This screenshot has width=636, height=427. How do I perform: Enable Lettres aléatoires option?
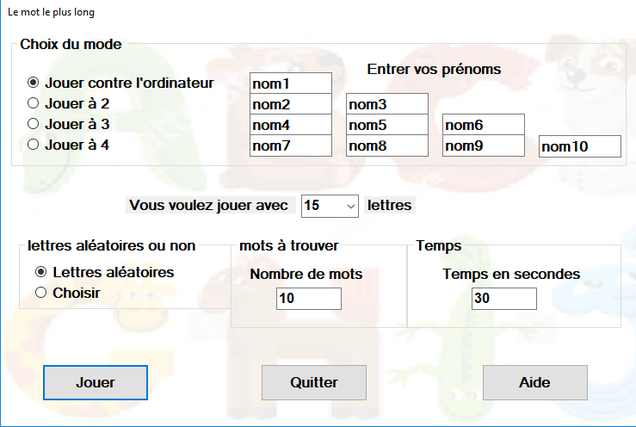(x=105, y=272)
